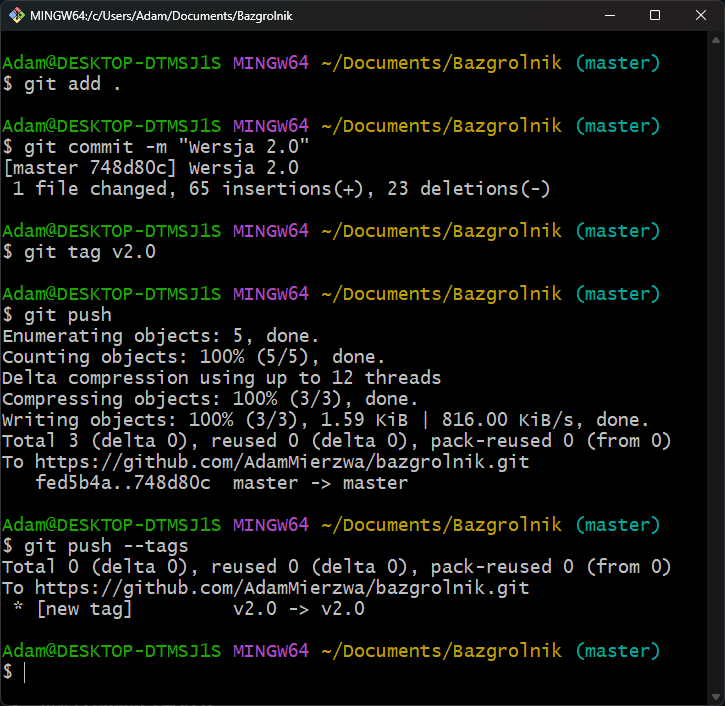The image size is (725, 706).
Task: Open the GitHub URL above fed5b4a..748d80c line
Action: (x=282, y=462)
